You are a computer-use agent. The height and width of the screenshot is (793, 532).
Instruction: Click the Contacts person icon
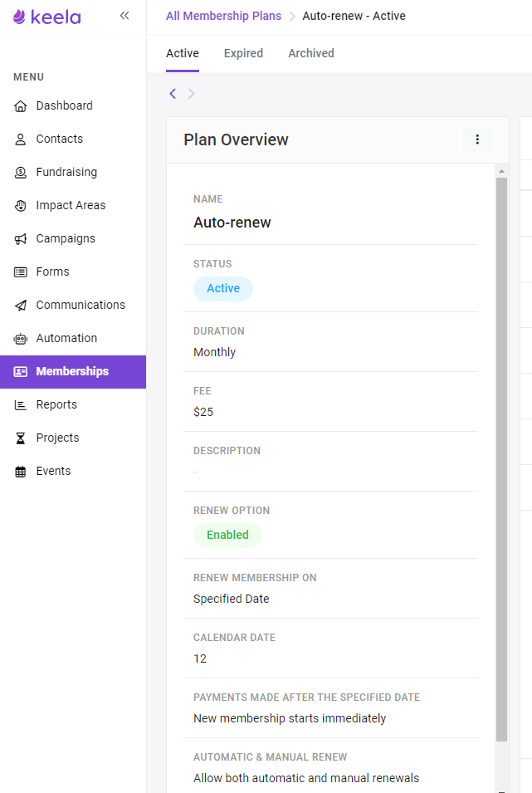click(20, 139)
